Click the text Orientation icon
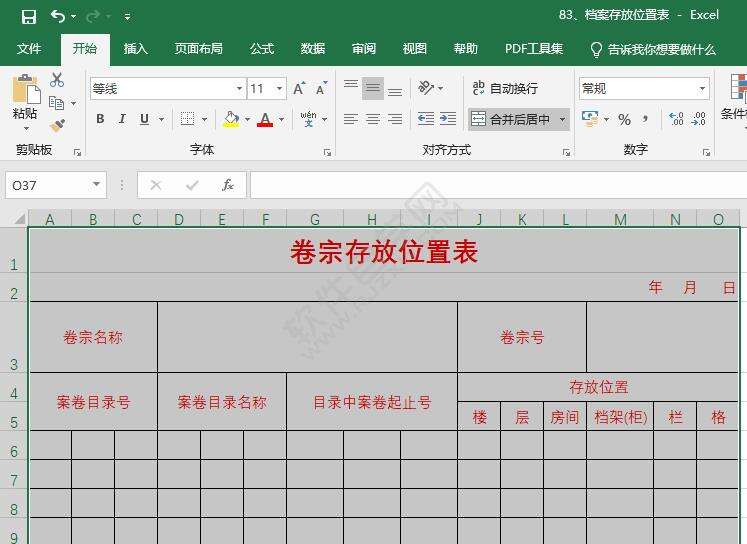This screenshot has width=747, height=544. 426,88
